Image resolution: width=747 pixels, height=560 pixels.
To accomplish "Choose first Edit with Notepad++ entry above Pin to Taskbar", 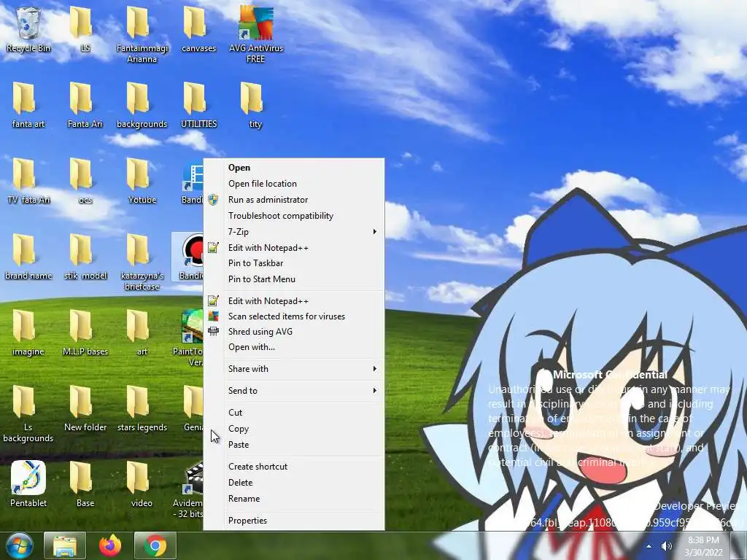I will tap(294, 248).
